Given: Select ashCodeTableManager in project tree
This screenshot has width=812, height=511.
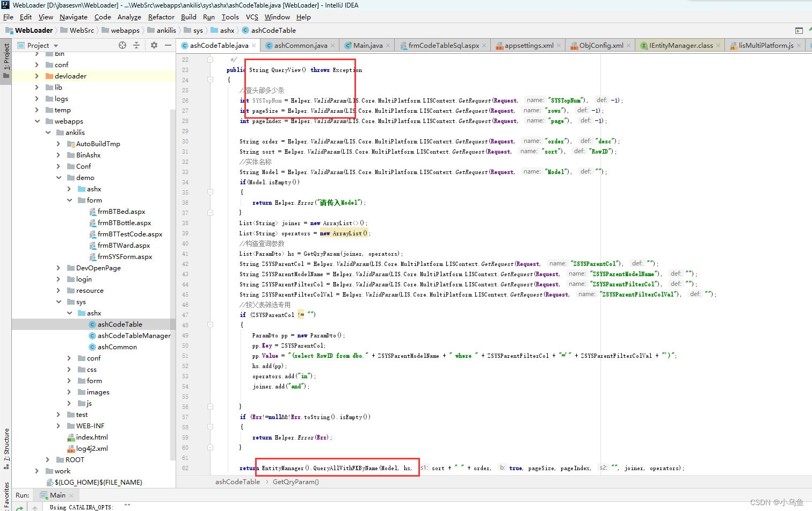Looking at the screenshot, I should [x=134, y=336].
